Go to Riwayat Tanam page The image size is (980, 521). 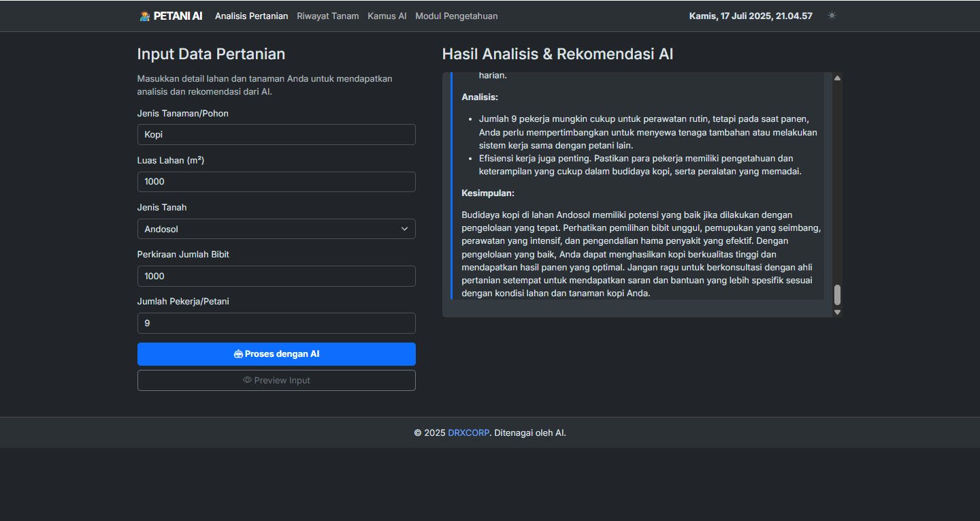(328, 16)
